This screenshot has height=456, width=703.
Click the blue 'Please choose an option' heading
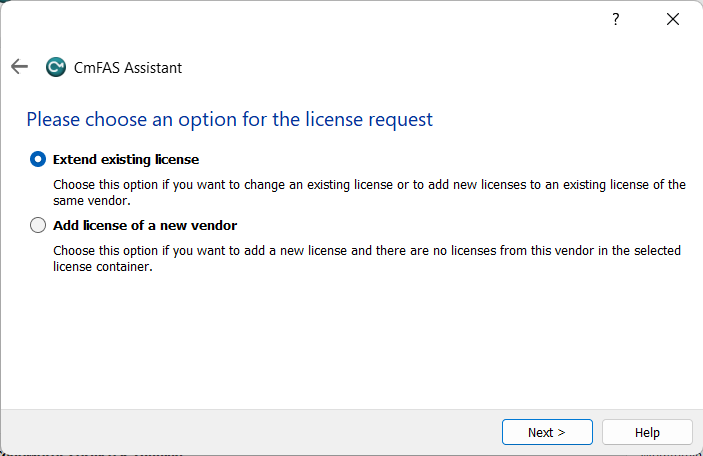point(229,119)
